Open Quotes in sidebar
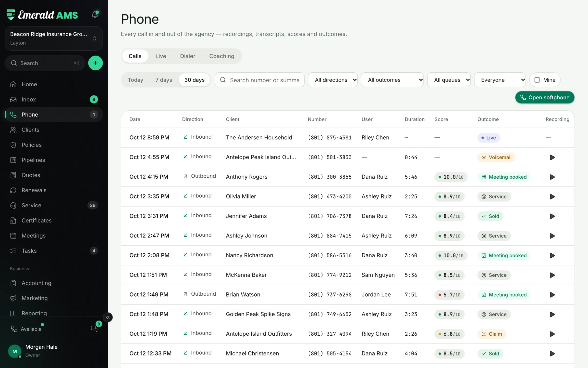The width and height of the screenshot is (588, 368). point(54,175)
